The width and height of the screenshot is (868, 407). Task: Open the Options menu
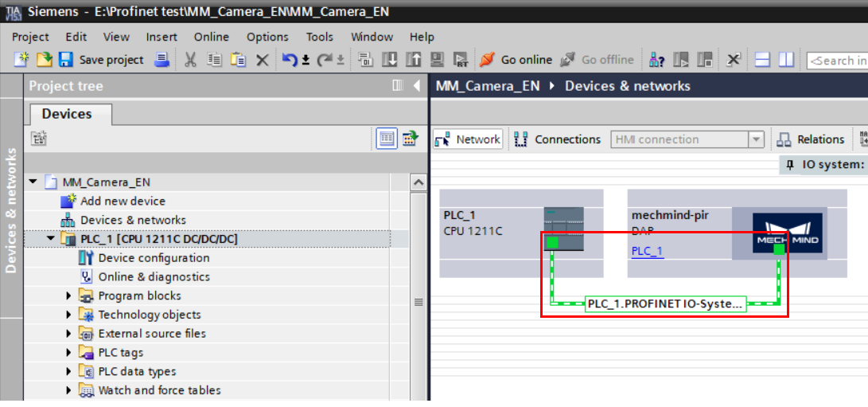pyautogui.click(x=267, y=37)
